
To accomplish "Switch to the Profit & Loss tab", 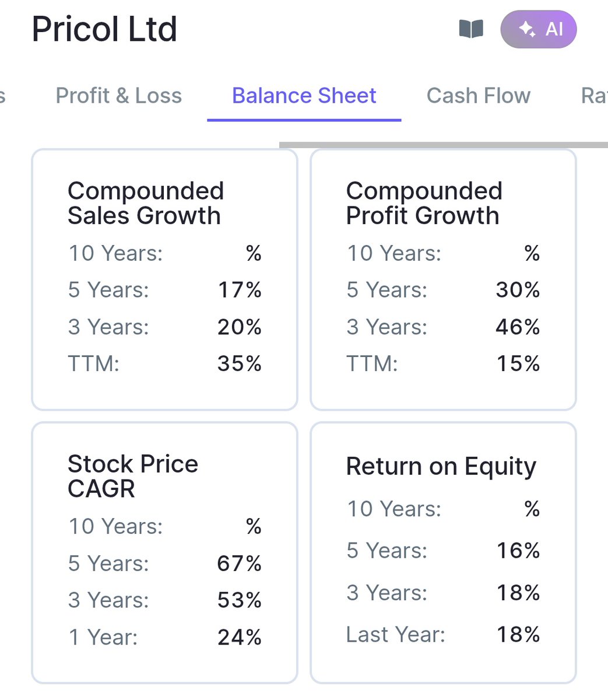I will pyautogui.click(x=119, y=96).
